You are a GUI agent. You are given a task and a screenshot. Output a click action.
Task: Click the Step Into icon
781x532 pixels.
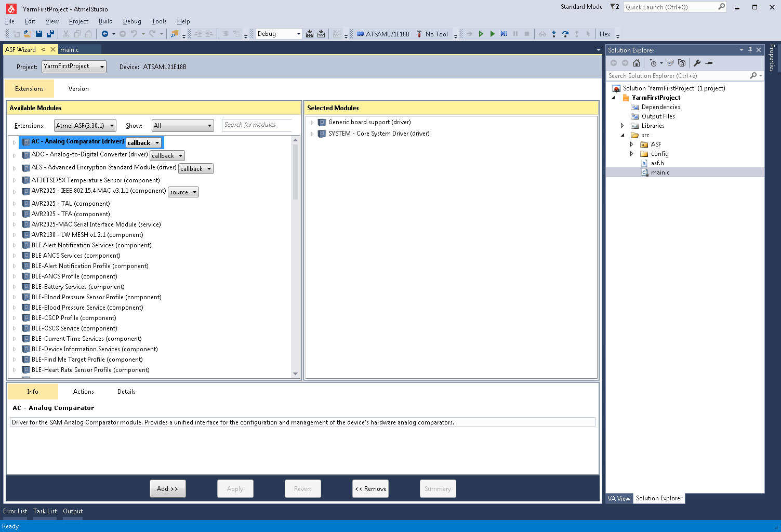pos(554,34)
